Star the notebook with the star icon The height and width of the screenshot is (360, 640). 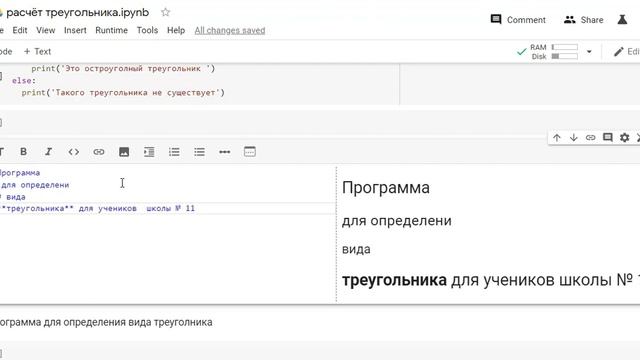click(165, 12)
